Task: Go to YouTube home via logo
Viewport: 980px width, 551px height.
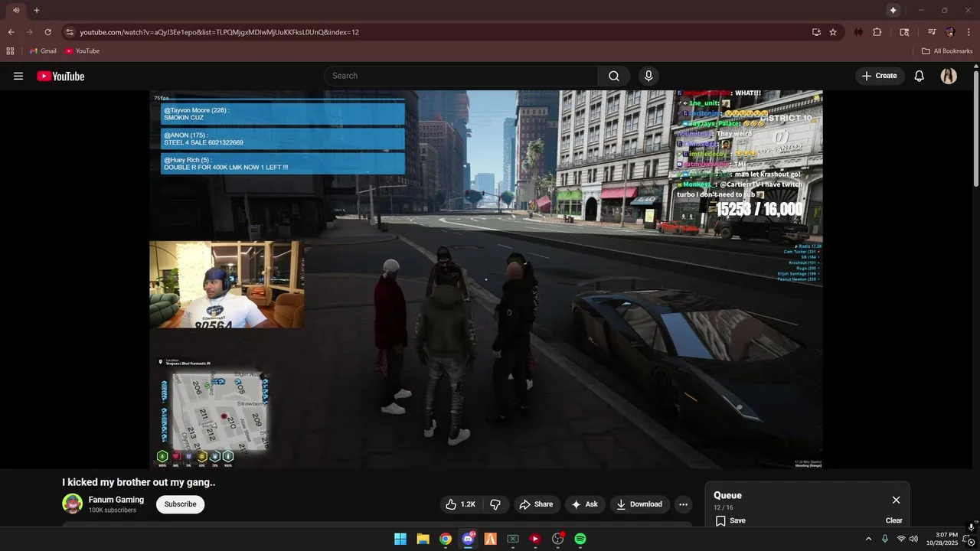Action: tap(60, 76)
